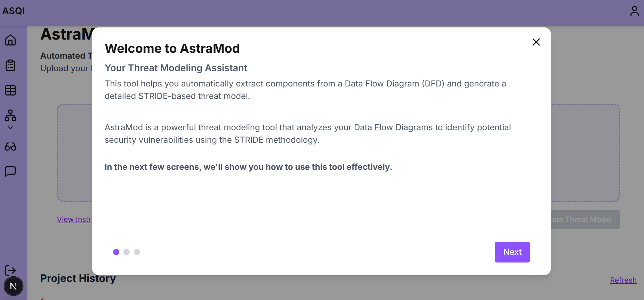Click the logout arrow icon
Image resolution: width=644 pixels, height=300 pixels.
pyautogui.click(x=10, y=270)
